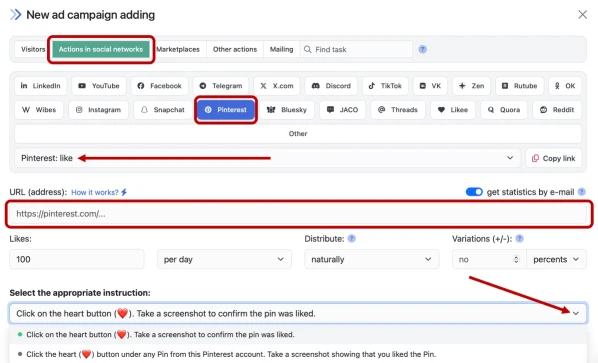Select the JACO network button

tap(342, 110)
